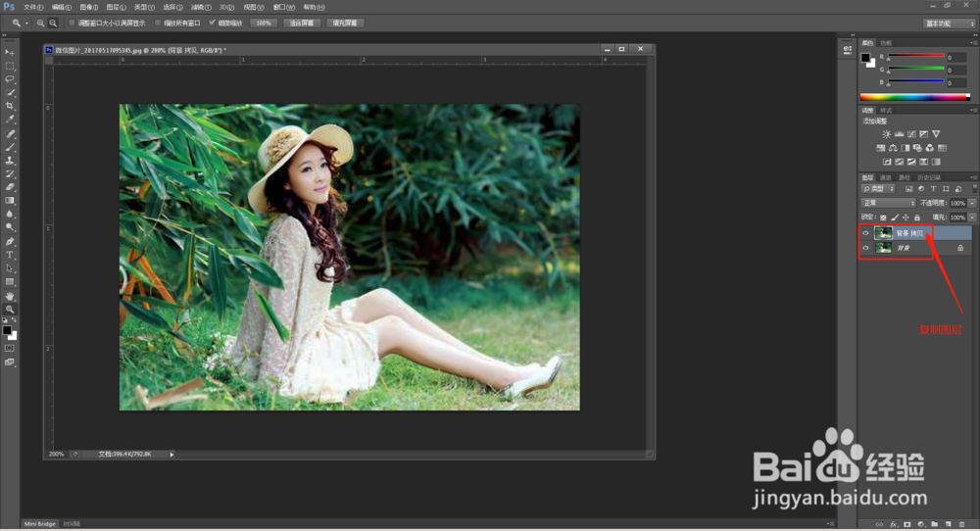Add Brightness/Contrast adjustment (sun icon)
This screenshot has height=531, width=980.
(886, 134)
